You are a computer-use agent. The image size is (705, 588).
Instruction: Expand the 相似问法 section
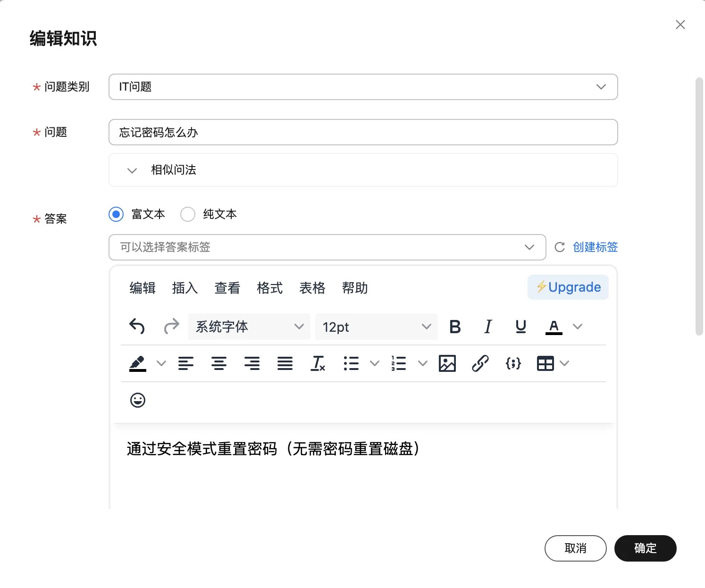point(363,170)
